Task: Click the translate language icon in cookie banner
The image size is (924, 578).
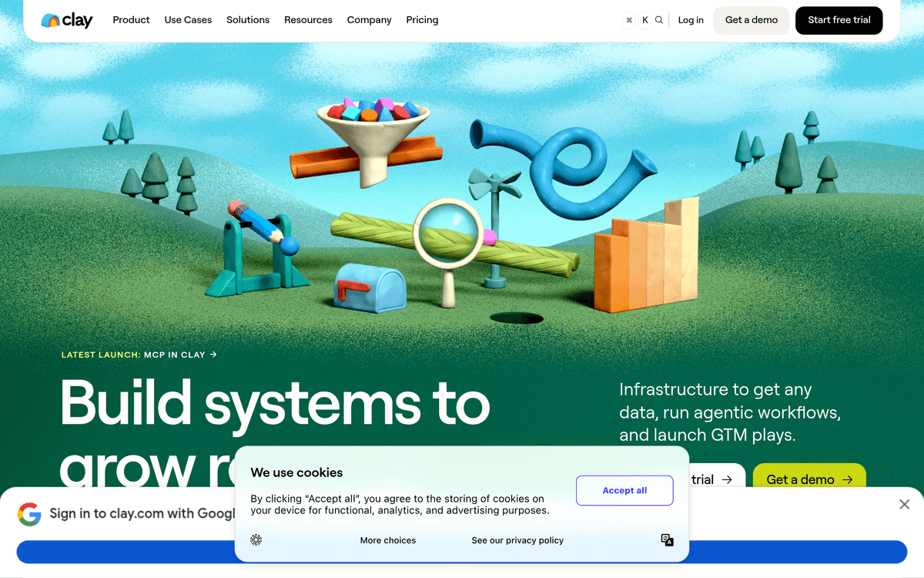Action: tap(668, 540)
